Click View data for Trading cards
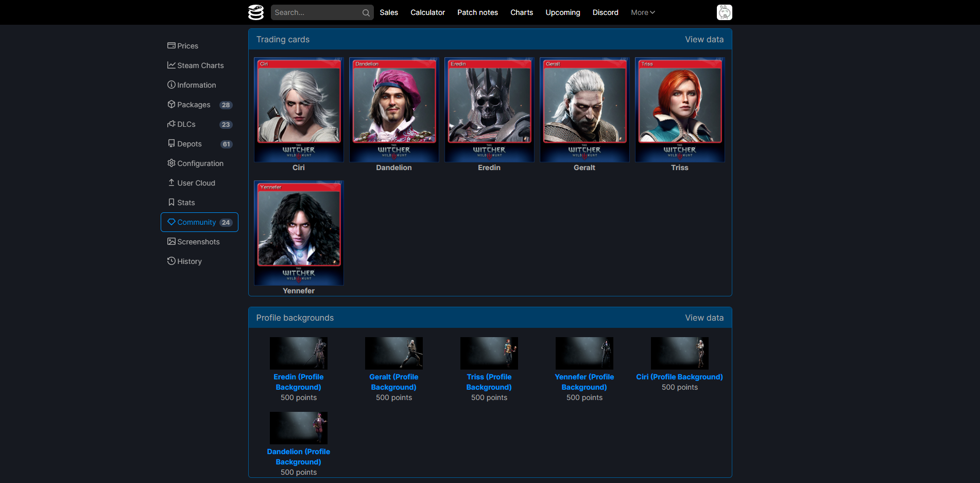The image size is (980, 483). pyautogui.click(x=704, y=39)
